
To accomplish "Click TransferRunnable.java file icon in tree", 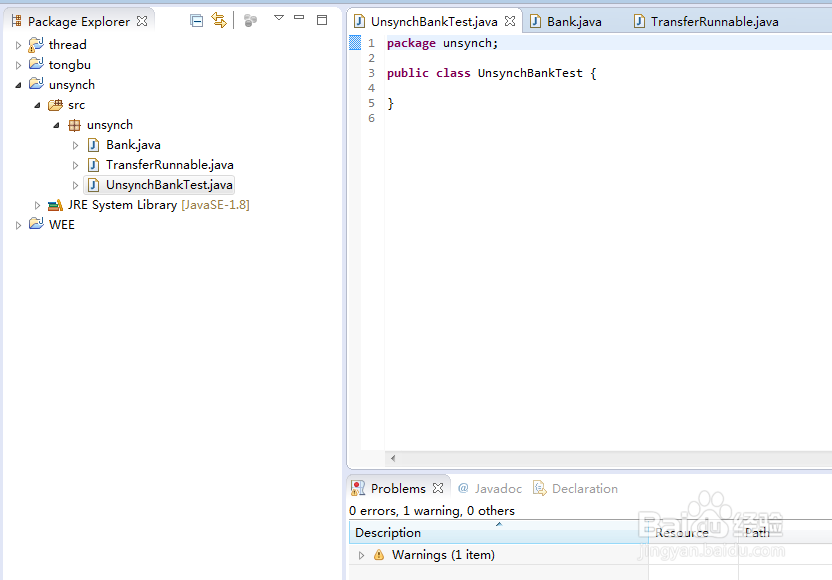I will tap(93, 165).
